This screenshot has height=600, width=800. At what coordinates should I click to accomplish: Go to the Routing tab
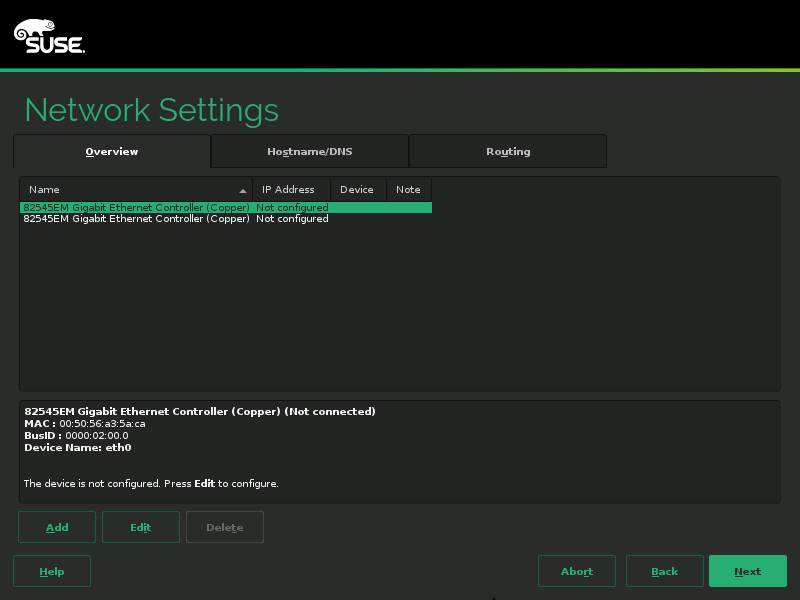[x=508, y=152]
